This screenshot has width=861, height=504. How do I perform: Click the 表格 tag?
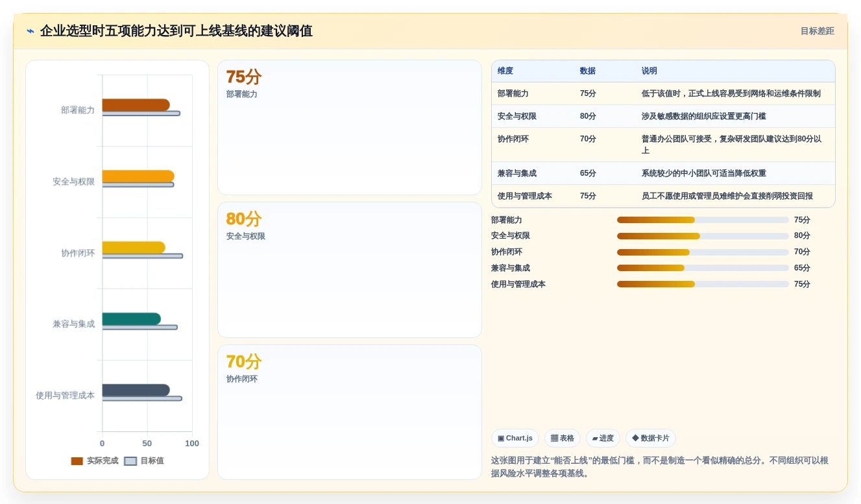[x=563, y=438]
